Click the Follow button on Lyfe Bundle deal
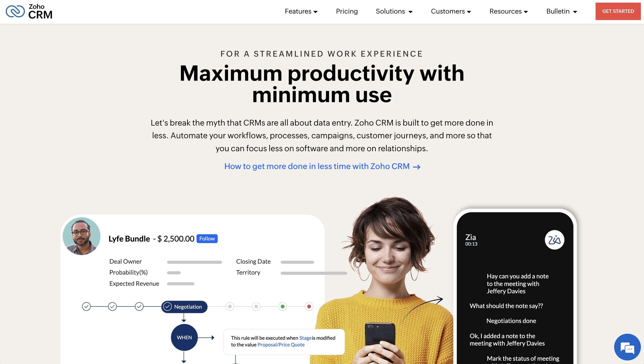Viewport: 644px width, 364px height. (207, 238)
